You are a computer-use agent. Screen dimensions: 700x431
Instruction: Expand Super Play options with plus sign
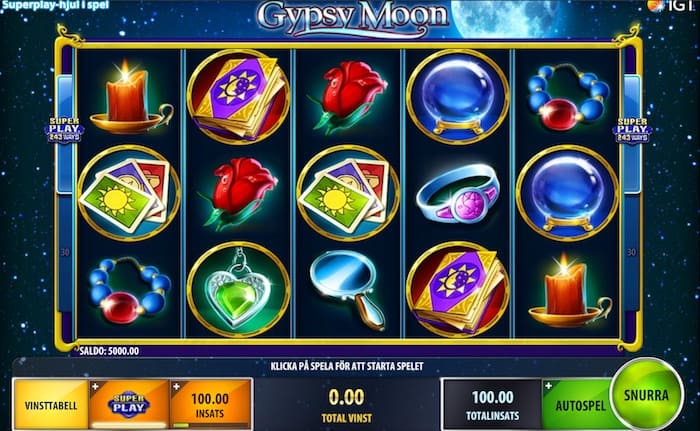coord(95,387)
